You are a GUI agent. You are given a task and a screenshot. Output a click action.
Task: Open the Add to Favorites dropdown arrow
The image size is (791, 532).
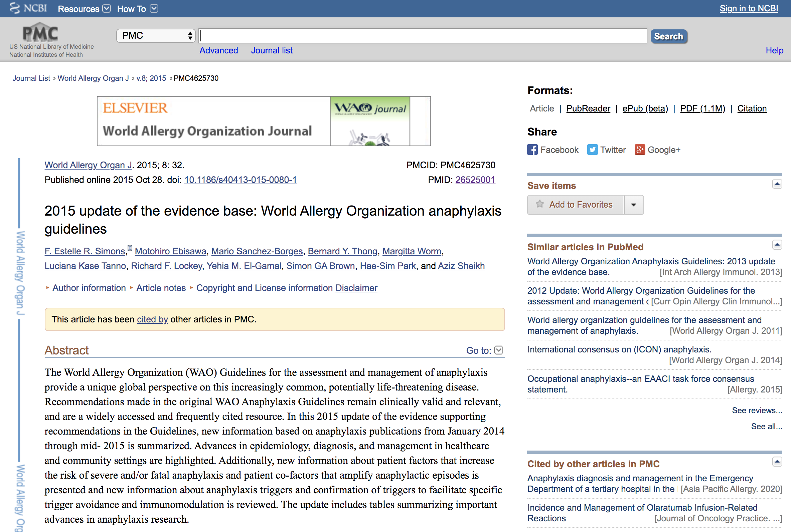[x=633, y=205]
